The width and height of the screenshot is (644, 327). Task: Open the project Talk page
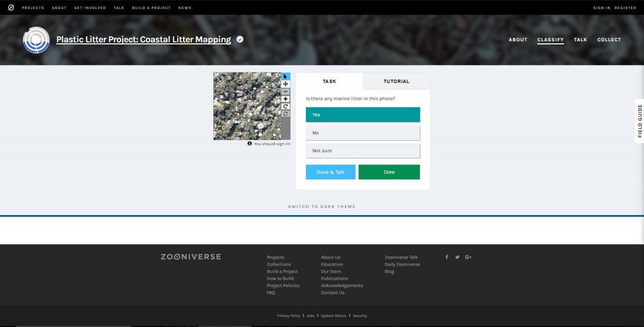point(581,40)
